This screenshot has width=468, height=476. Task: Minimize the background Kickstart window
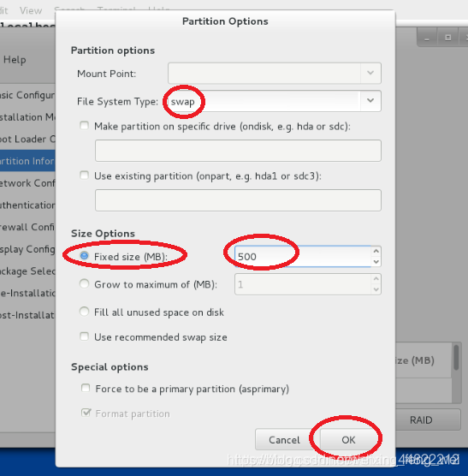[x=427, y=38]
